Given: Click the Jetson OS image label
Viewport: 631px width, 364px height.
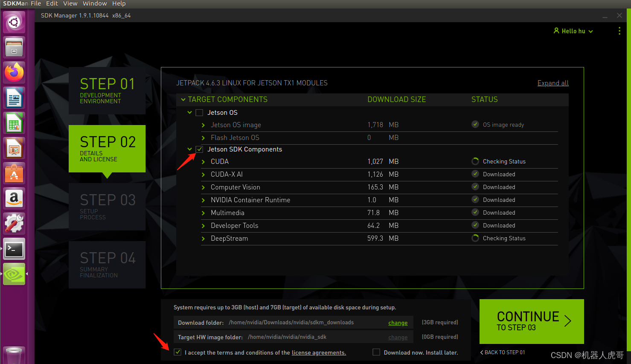Looking at the screenshot, I should coord(236,125).
